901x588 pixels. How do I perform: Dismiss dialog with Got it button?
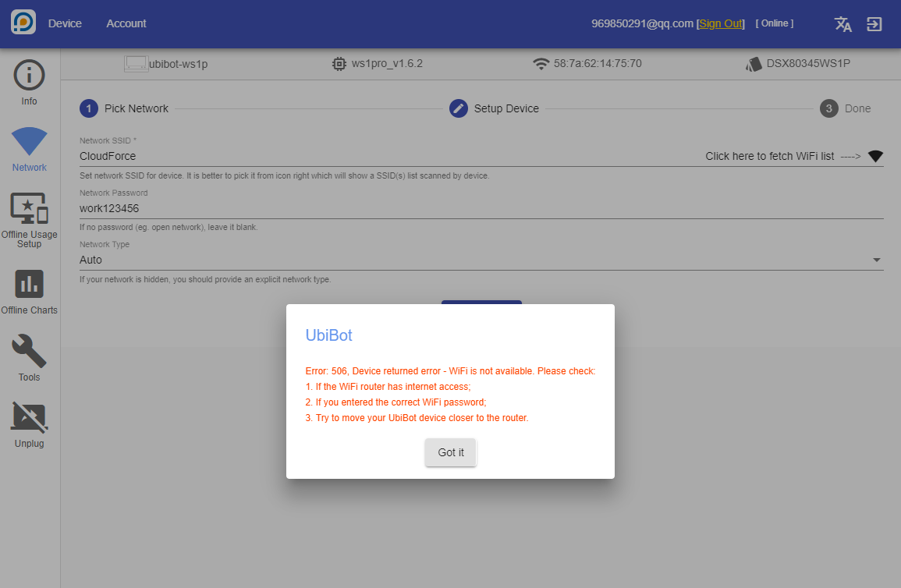(x=451, y=452)
